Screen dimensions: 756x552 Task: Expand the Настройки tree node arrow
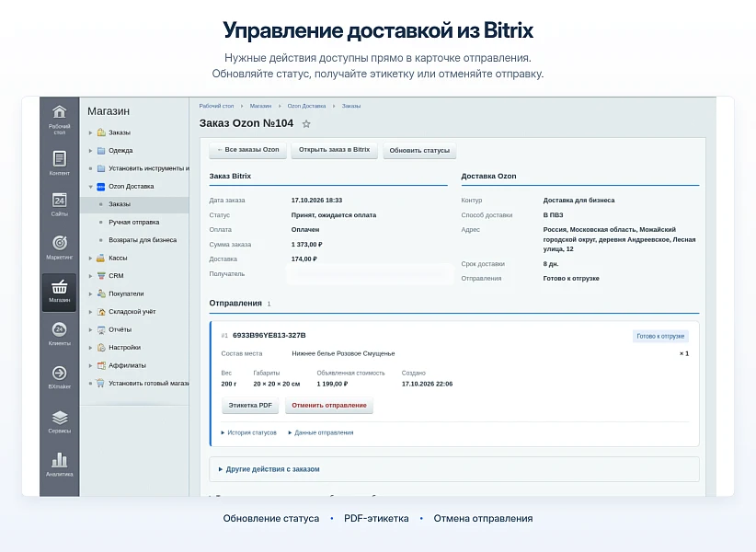(91, 348)
